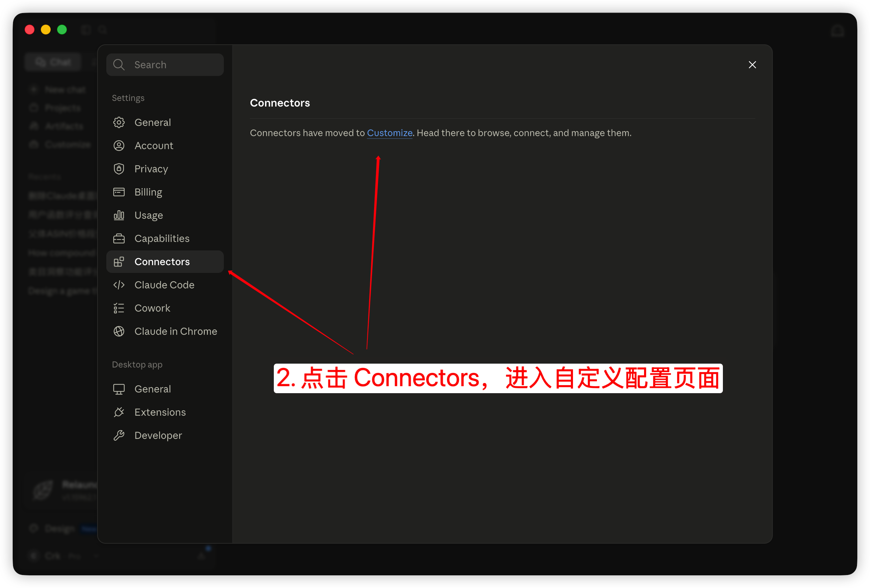Click the Claude in Chrome icon
Viewport: 870px width, 588px height.
119,331
